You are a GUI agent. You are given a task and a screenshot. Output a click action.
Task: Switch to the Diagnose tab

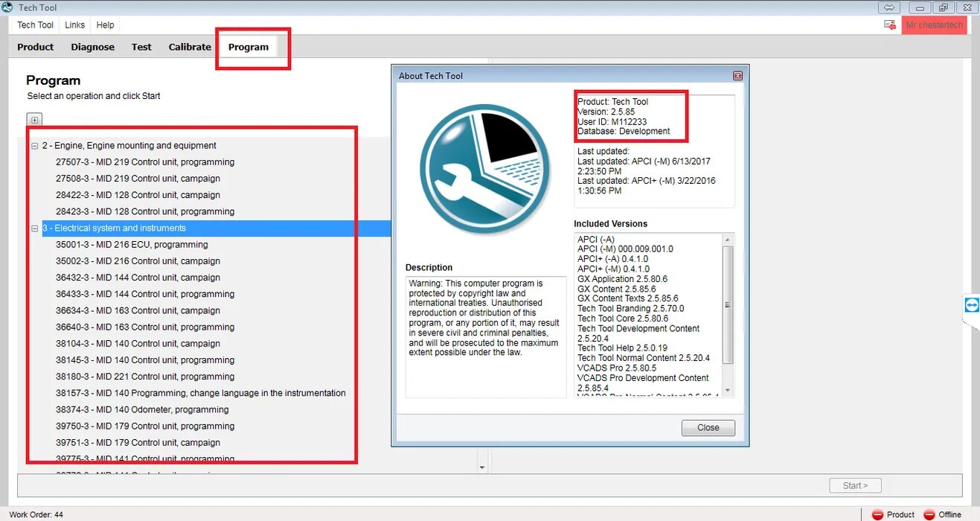coord(93,47)
